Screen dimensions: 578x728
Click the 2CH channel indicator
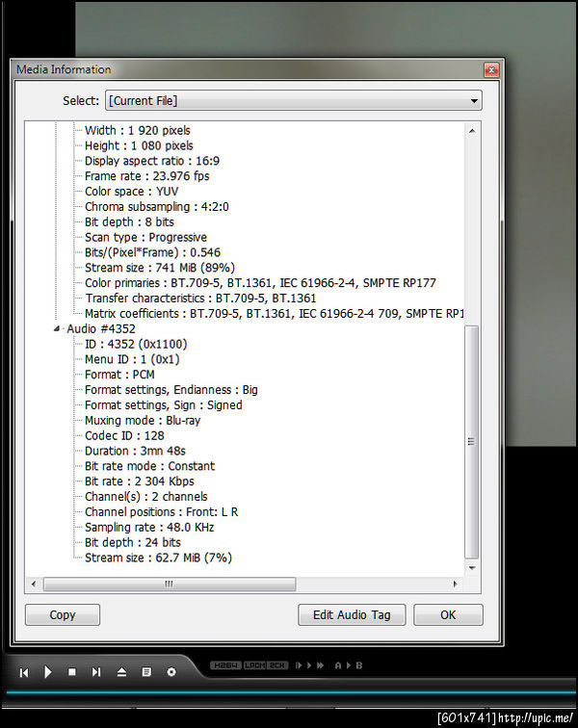coord(277,665)
